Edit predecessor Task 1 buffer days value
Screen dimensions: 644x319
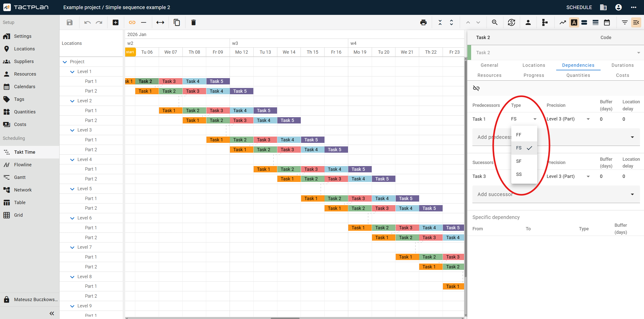(x=602, y=119)
